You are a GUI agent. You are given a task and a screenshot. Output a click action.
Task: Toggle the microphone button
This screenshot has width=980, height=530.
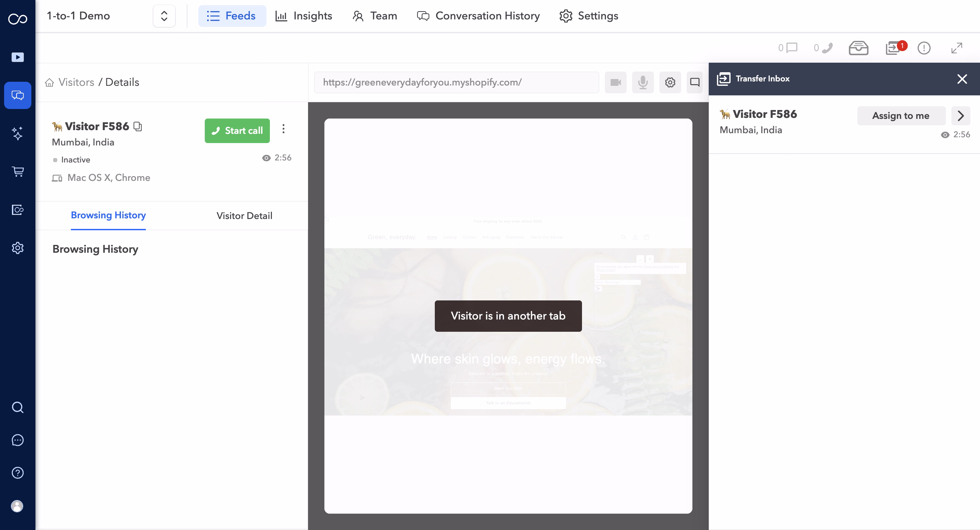click(x=643, y=82)
